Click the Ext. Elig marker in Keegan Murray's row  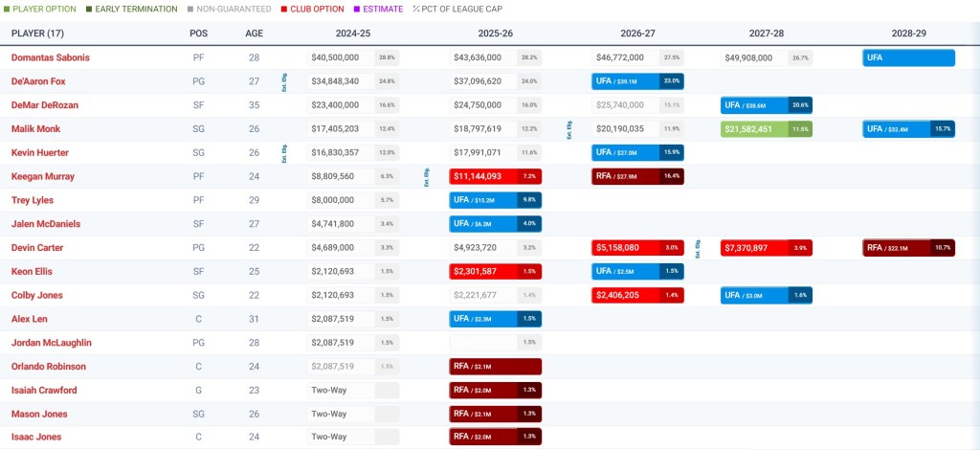tap(425, 176)
